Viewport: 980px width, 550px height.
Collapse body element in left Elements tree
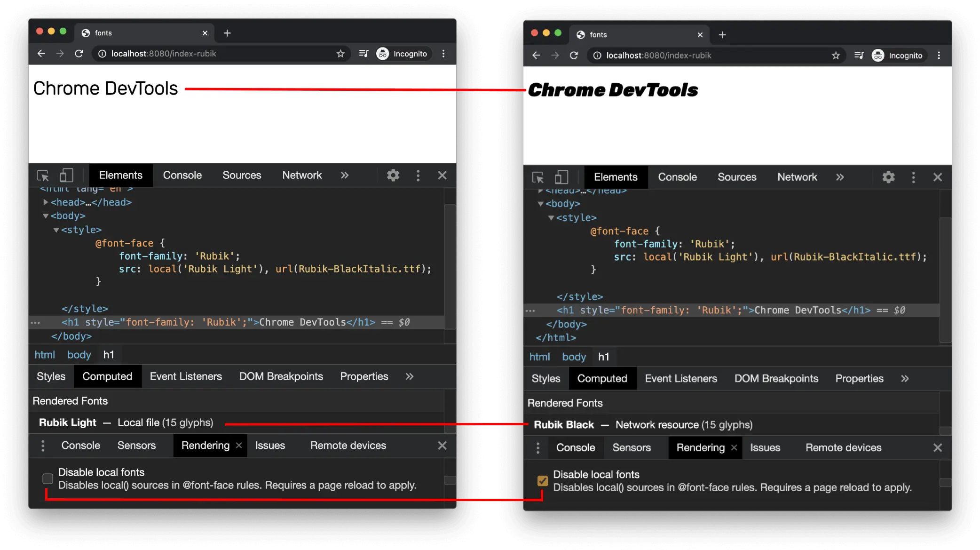tap(46, 216)
